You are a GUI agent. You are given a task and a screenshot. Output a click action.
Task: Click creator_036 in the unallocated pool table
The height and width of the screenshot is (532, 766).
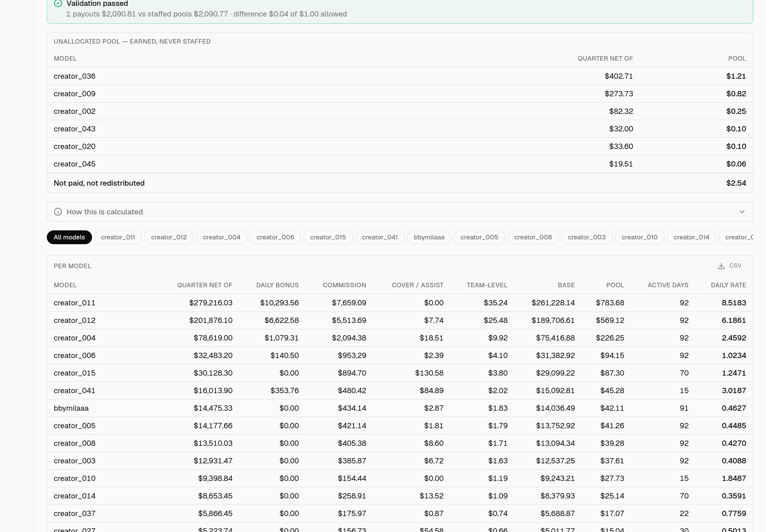click(x=75, y=76)
